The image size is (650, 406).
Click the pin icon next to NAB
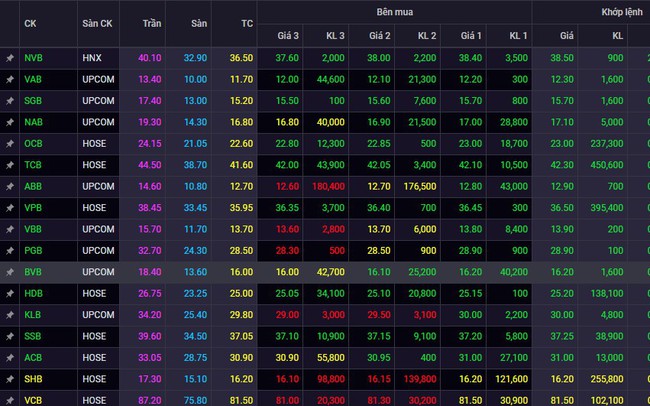(10, 122)
